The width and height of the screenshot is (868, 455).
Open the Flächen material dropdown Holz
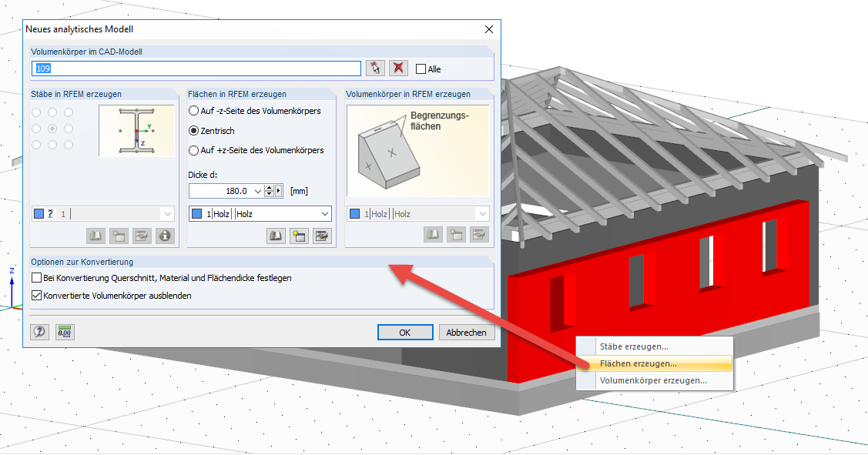pos(260,214)
